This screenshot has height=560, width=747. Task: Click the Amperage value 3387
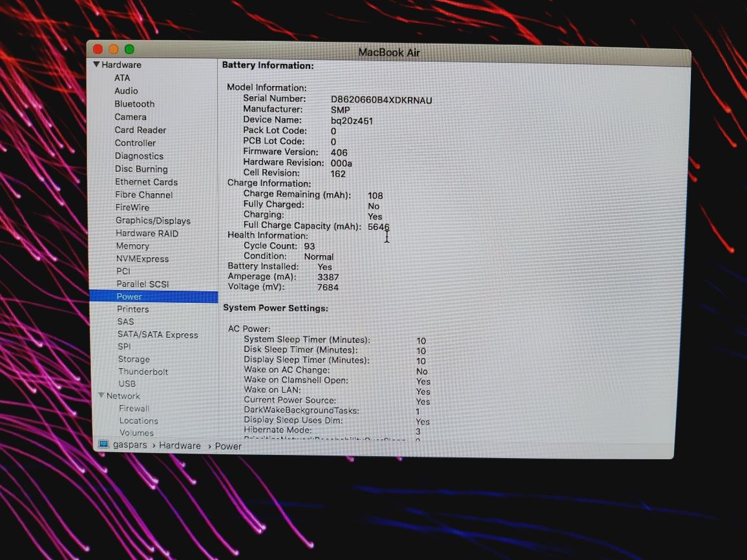pos(328,277)
